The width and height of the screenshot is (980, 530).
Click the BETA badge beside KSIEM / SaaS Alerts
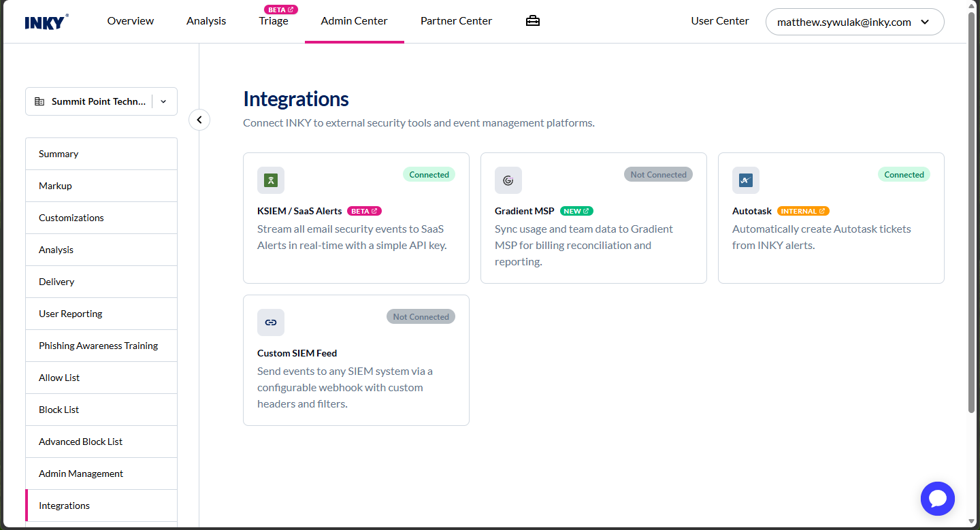tap(365, 211)
